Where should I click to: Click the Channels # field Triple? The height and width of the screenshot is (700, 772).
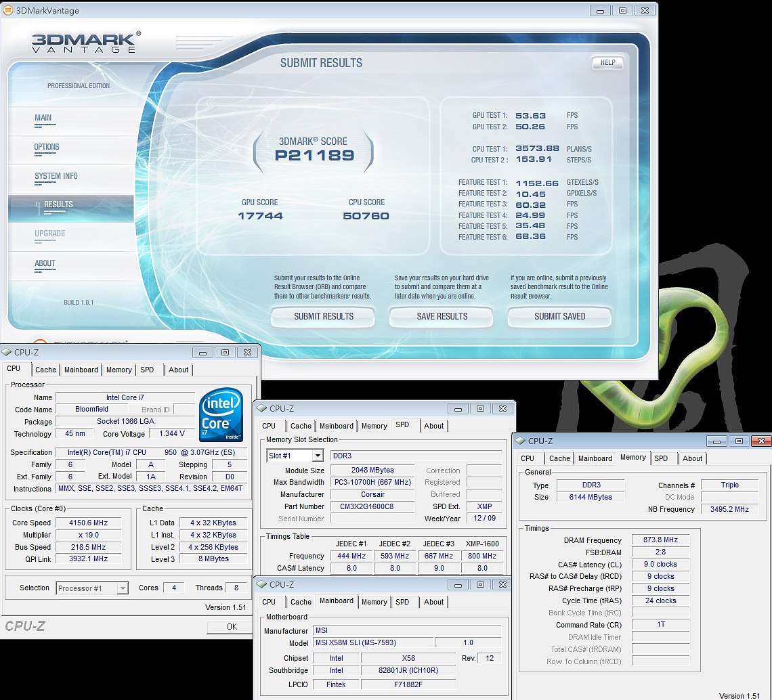point(729,485)
